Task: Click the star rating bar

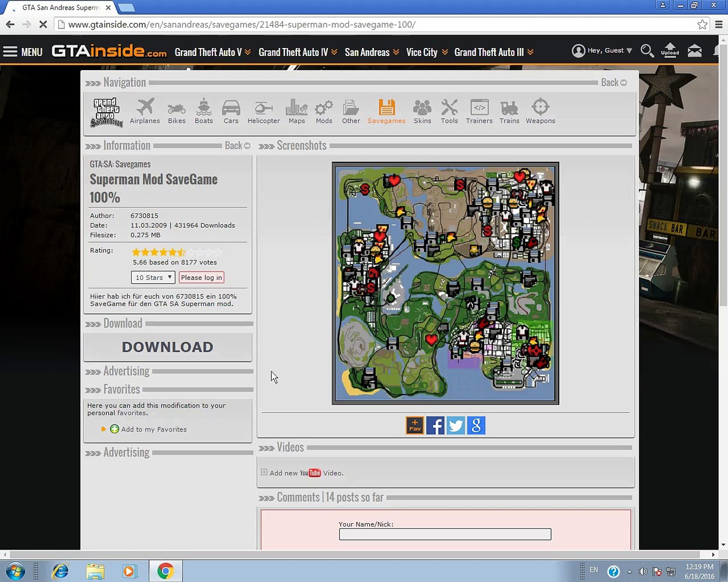Action: (x=177, y=252)
